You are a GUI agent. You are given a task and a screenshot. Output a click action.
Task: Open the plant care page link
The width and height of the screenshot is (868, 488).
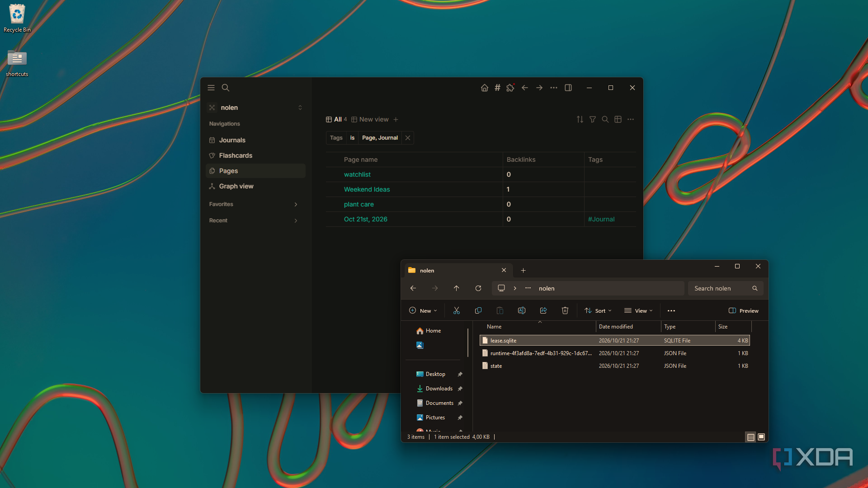pyautogui.click(x=359, y=204)
